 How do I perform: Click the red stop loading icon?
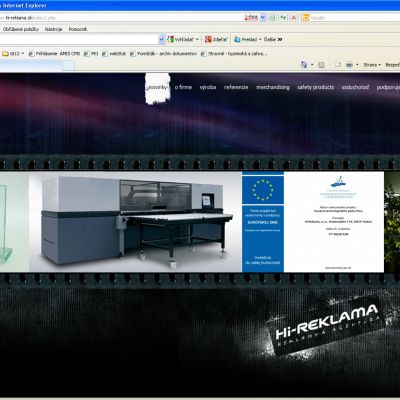(x=294, y=17)
